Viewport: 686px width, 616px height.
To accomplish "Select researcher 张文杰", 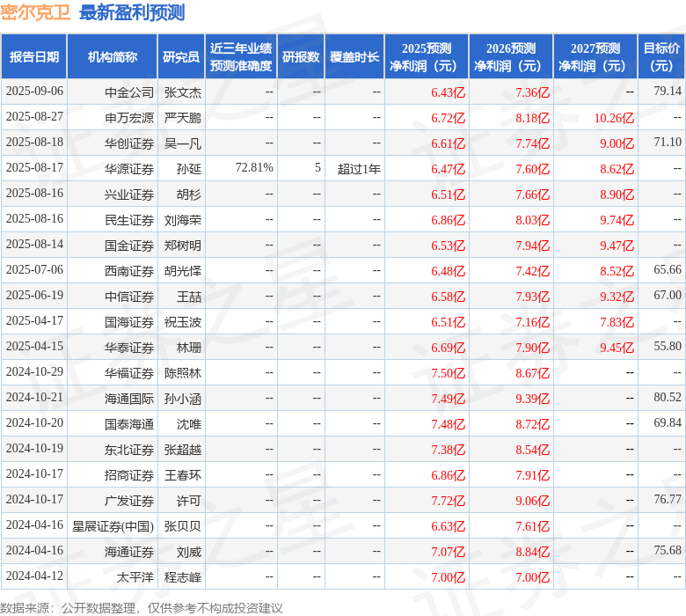I will (183, 92).
